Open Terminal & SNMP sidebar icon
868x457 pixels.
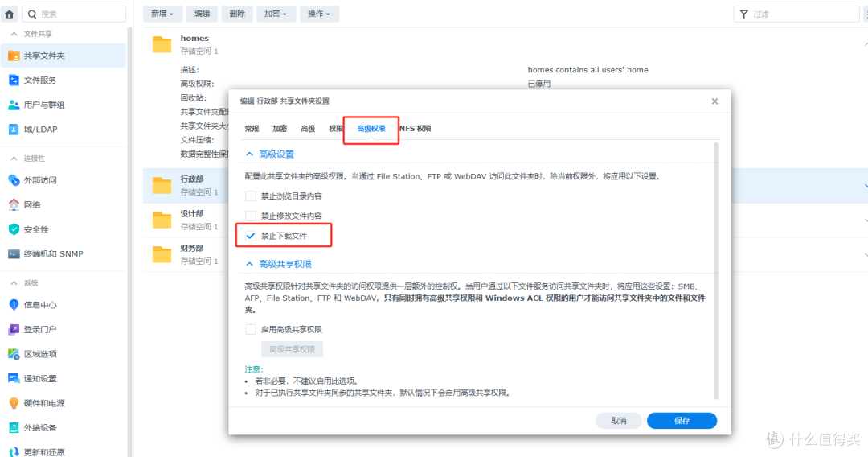click(14, 253)
